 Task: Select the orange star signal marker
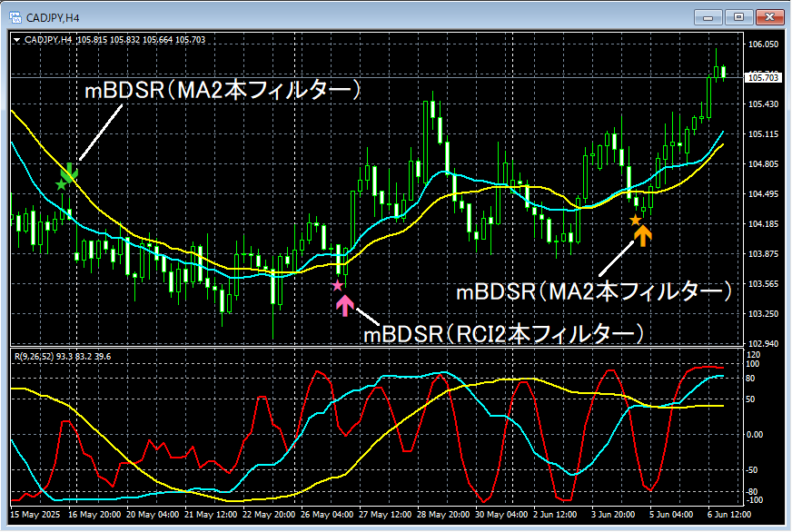[x=635, y=220]
